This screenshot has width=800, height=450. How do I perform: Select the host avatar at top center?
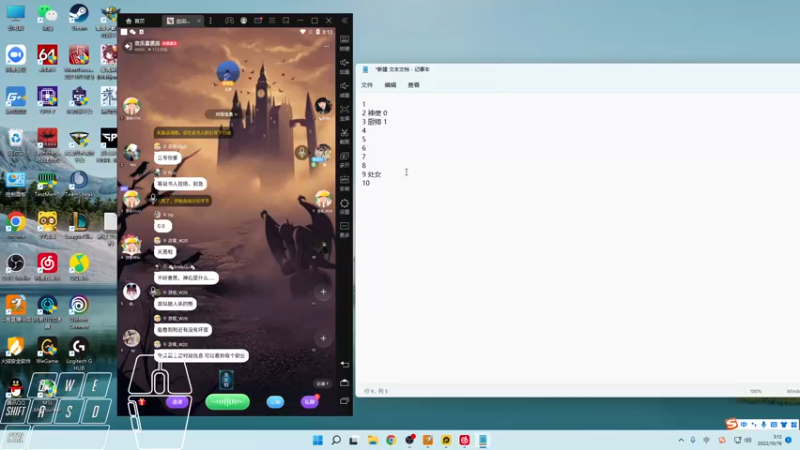228,73
